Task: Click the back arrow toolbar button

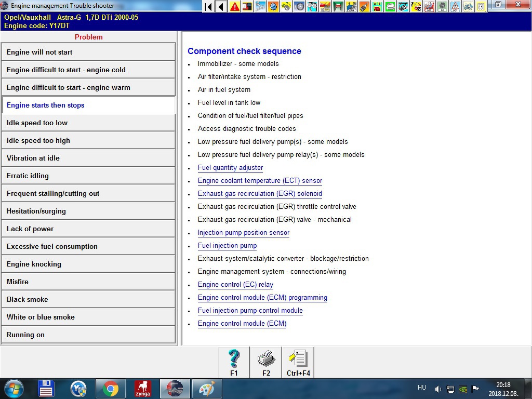Action: (x=221, y=6)
